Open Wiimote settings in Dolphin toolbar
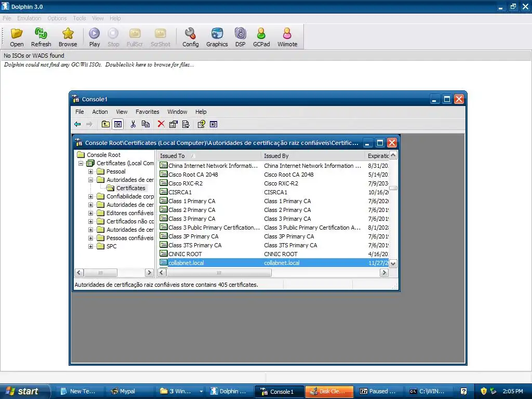532x399 pixels. coord(287,37)
